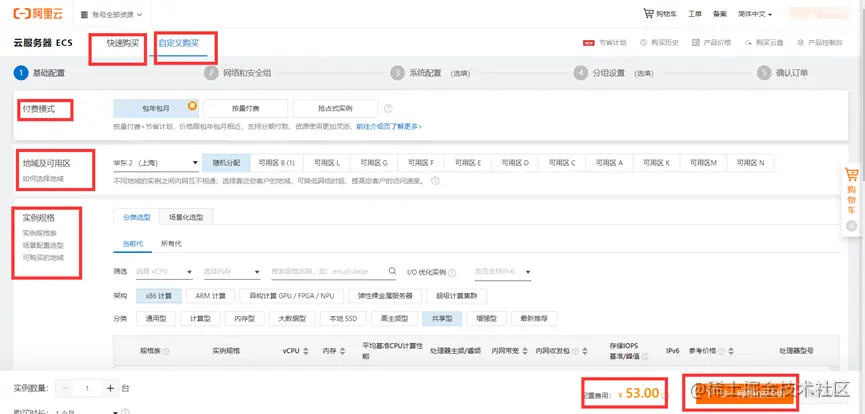
Task: Click the 如何选择地域 help link
Action: pyautogui.click(x=43, y=178)
